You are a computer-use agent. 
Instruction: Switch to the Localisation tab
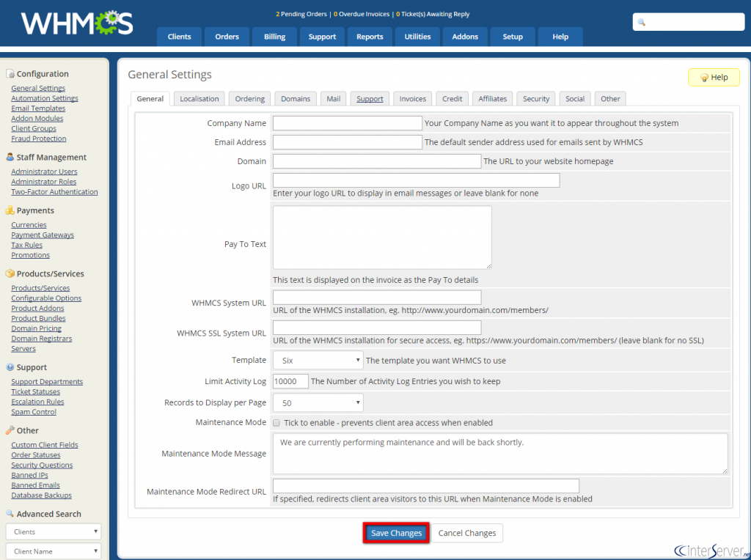pos(199,99)
